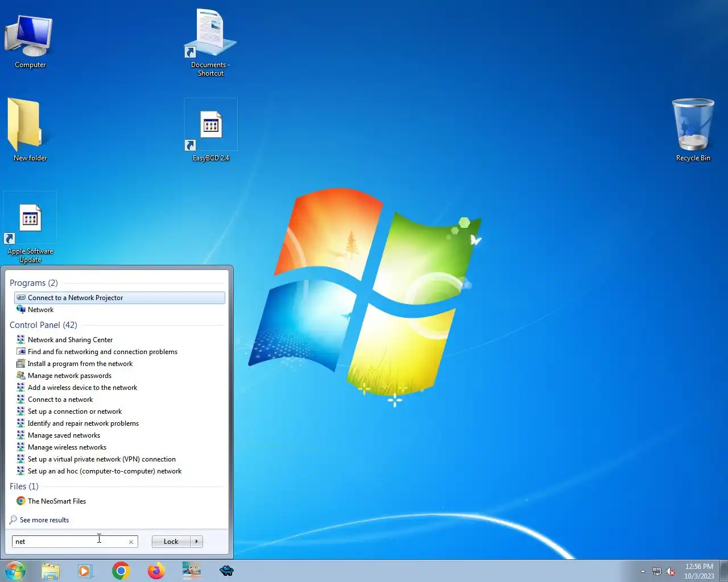Click the Network Projector result icon
This screenshot has height=582, width=728.
coord(21,298)
